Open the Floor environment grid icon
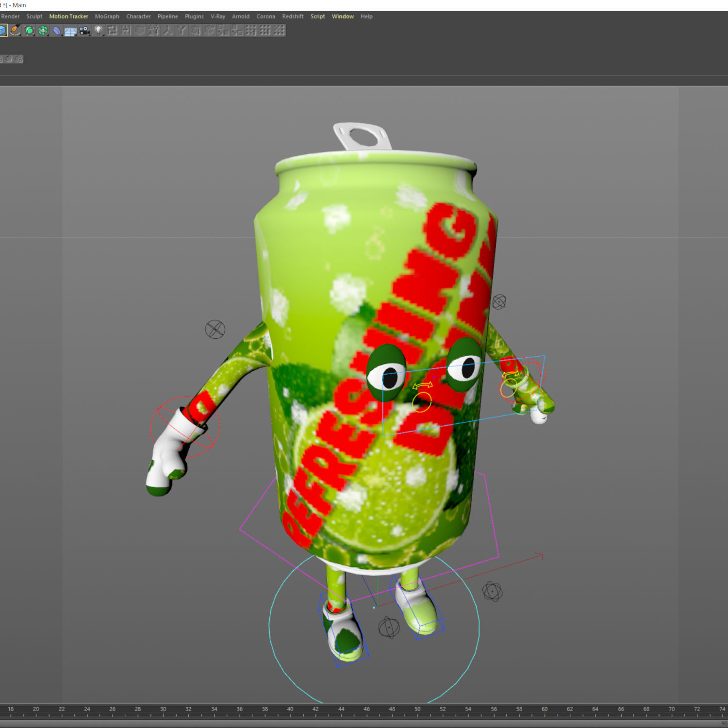Viewport: 728px width, 728px height. tap(71, 31)
